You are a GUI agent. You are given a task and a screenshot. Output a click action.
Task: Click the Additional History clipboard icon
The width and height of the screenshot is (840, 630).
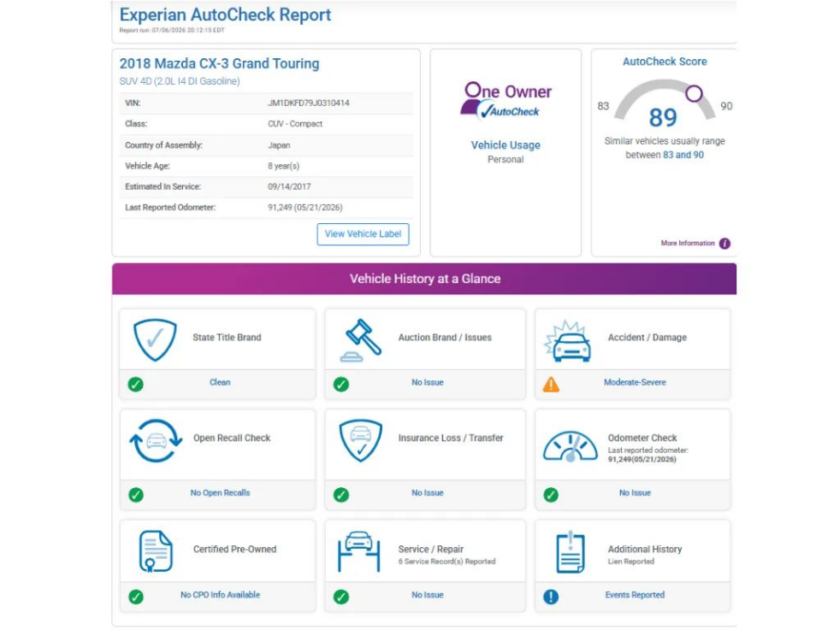pos(571,552)
